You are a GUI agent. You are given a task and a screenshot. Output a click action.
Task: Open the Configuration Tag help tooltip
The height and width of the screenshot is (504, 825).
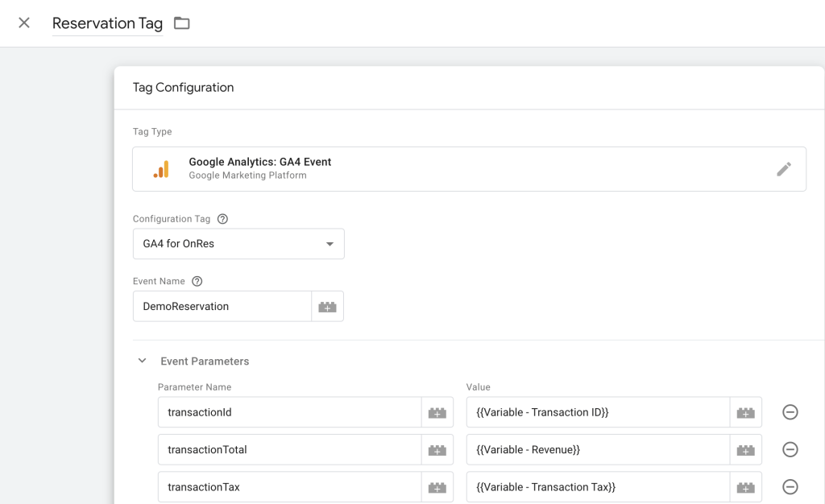click(x=223, y=219)
